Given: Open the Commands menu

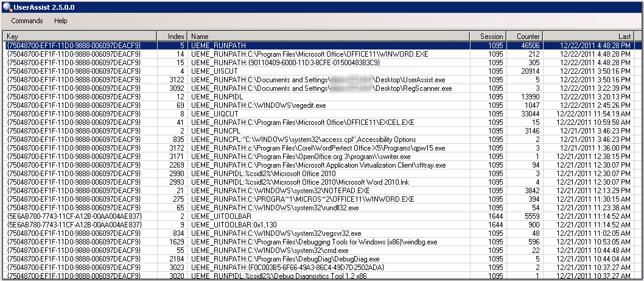Looking at the screenshot, I should tap(27, 21).
